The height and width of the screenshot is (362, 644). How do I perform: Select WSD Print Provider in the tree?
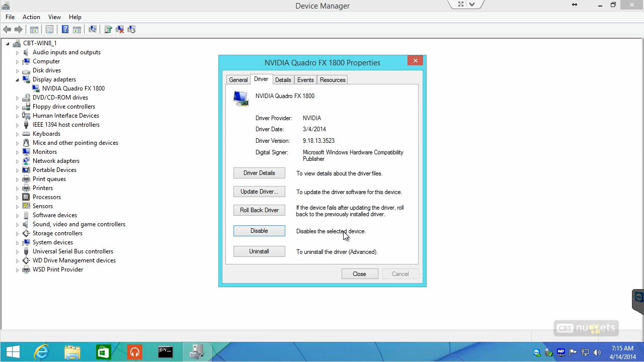pyautogui.click(x=58, y=269)
